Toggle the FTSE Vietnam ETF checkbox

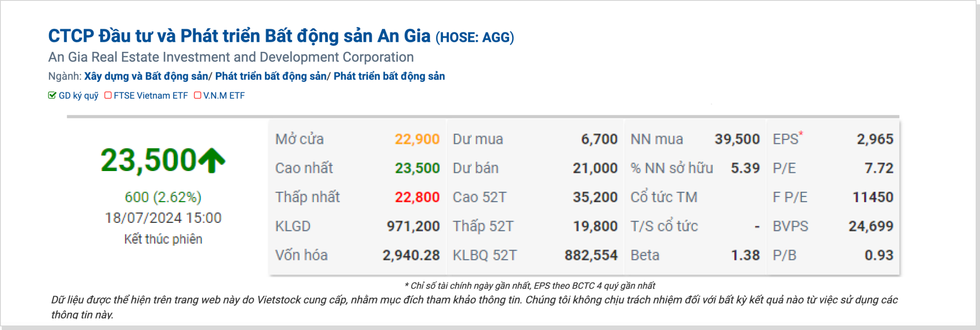point(108,95)
